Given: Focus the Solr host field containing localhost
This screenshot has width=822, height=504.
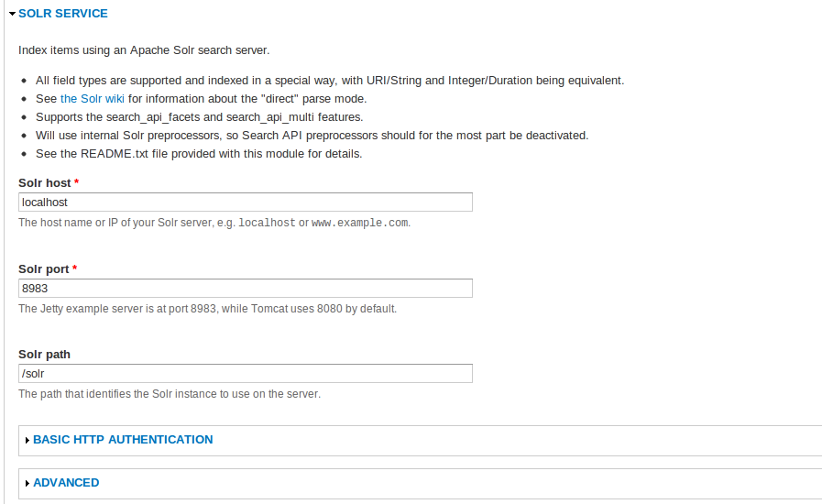Looking at the screenshot, I should pyautogui.click(x=246, y=203).
